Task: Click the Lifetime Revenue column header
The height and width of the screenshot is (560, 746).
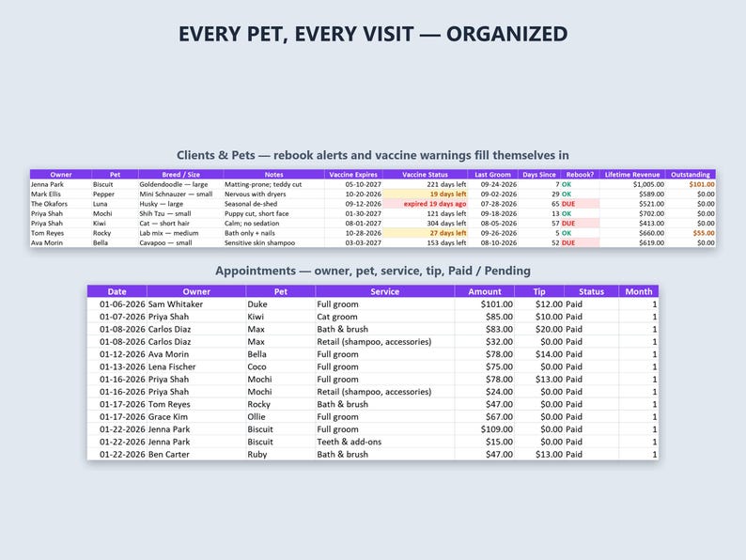Action: coord(632,175)
